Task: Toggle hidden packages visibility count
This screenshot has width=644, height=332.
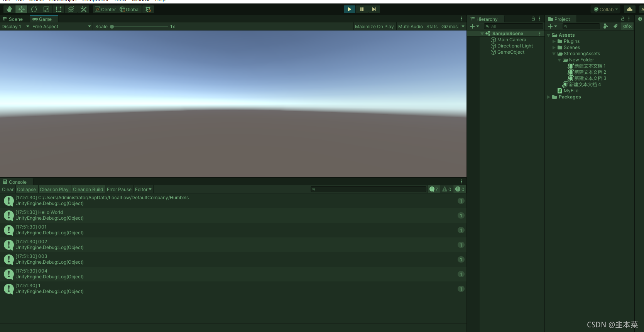Action: [x=627, y=26]
